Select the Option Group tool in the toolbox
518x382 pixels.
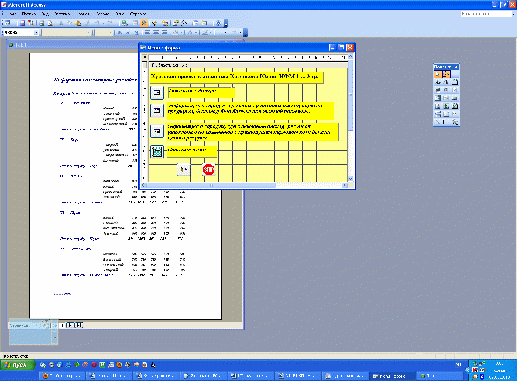455,82
